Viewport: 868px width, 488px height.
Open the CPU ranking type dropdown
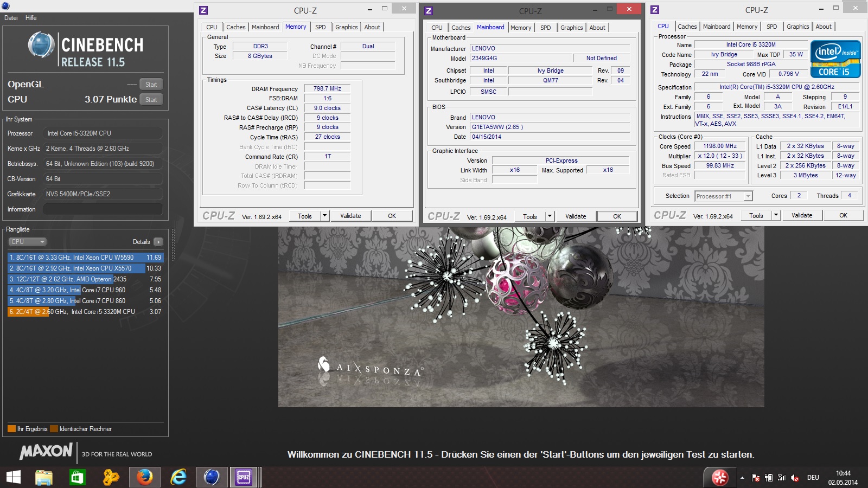[27, 242]
